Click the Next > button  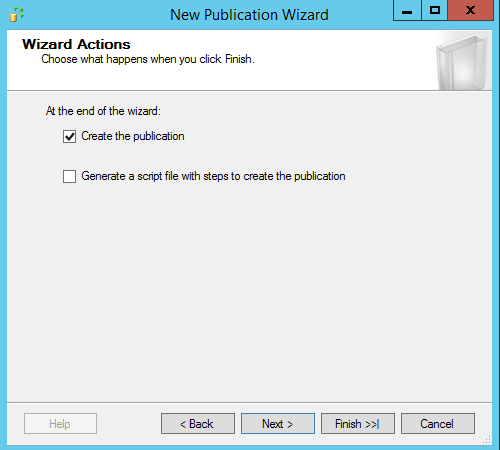(278, 424)
